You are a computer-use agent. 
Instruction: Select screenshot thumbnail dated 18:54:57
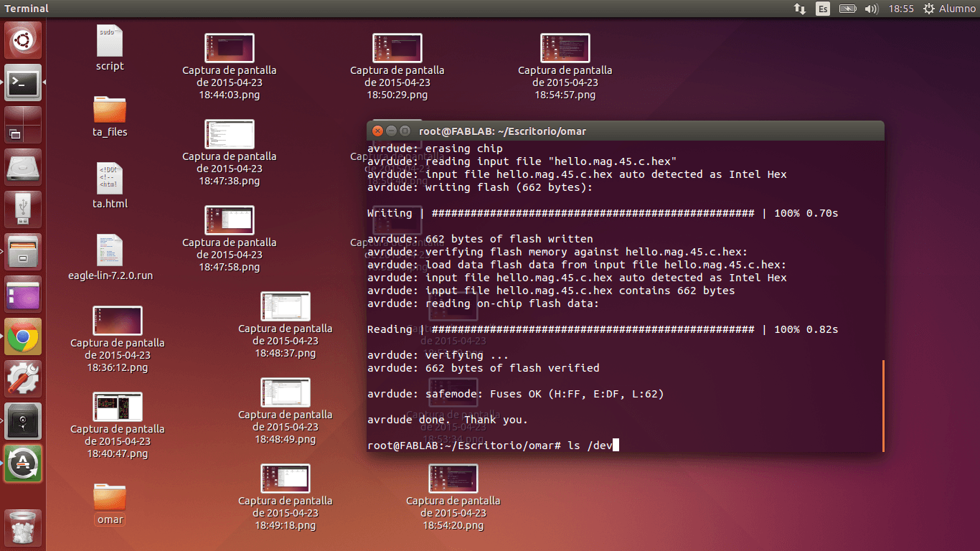pyautogui.click(x=565, y=47)
